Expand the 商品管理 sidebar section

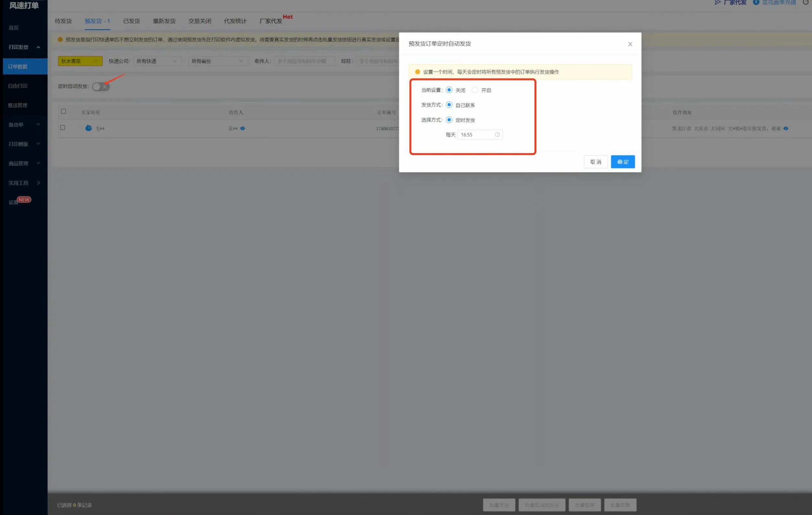[x=25, y=163]
